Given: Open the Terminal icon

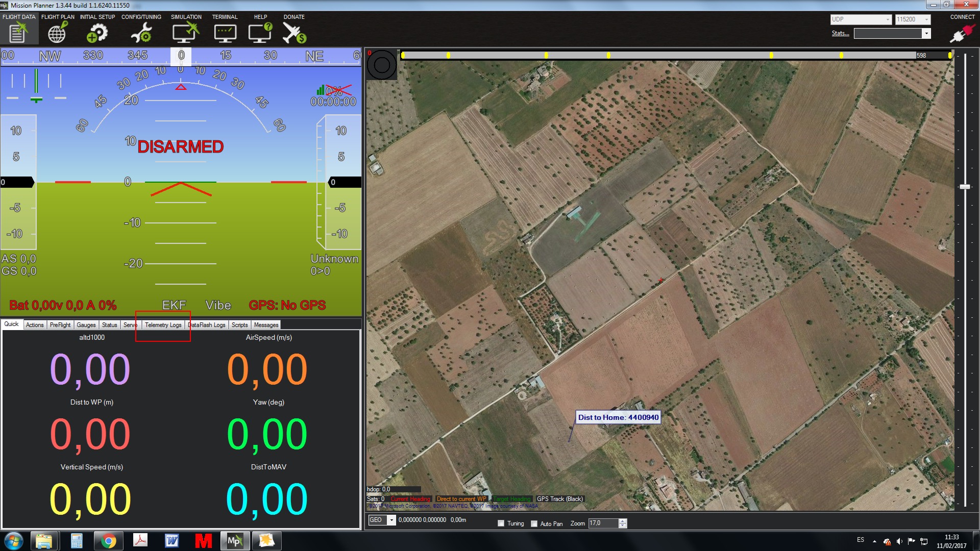Looking at the screenshot, I should pyautogui.click(x=225, y=33).
